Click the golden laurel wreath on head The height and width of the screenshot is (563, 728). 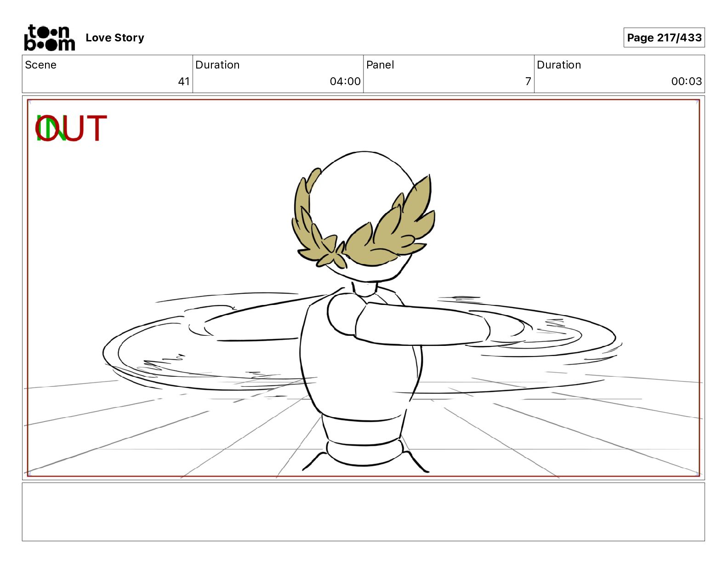click(363, 221)
